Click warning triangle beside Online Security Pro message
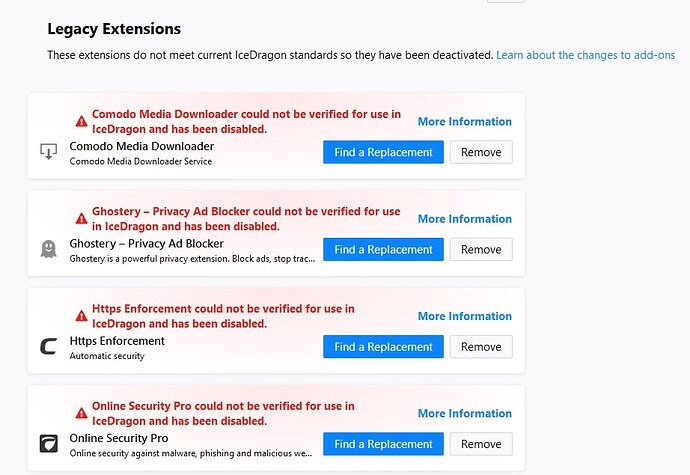Screen dimensions: 690x475 click(x=81, y=413)
